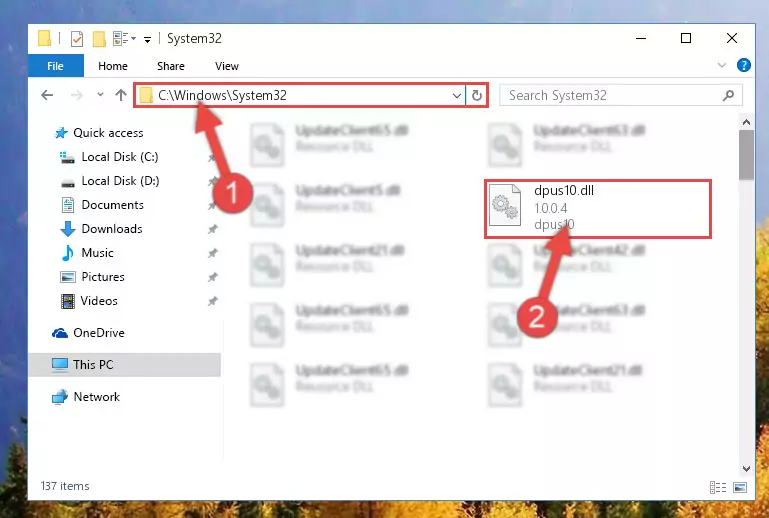Open Pictures folder in navigation pane

(x=103, y=277)
